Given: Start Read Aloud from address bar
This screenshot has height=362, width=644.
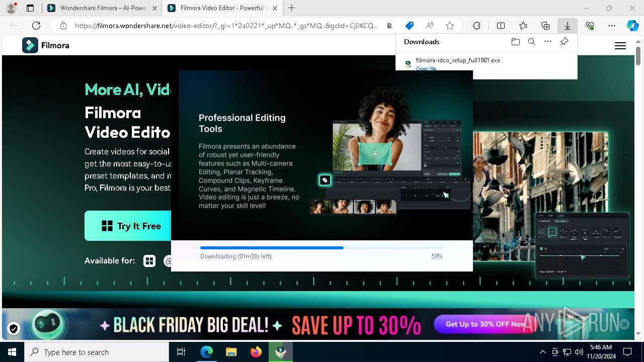Looking at the screenshot, I should pyautogui.click(x=430, y=26).
